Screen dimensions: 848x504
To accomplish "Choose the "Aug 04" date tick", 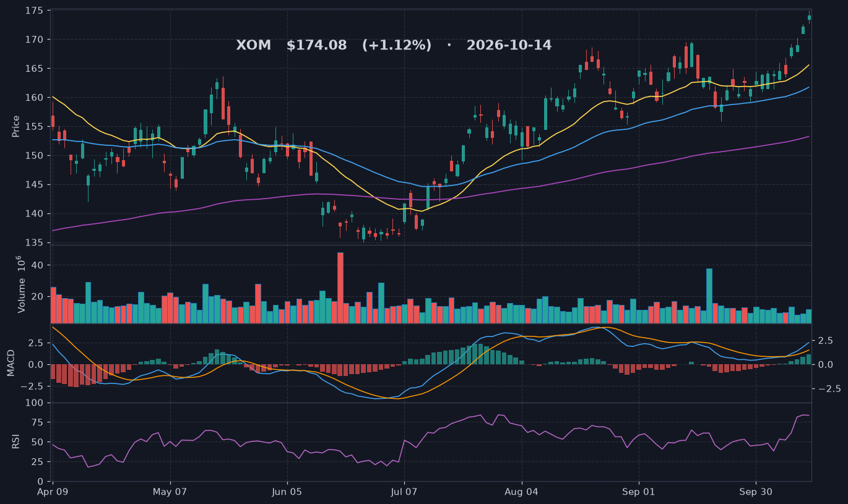I will 522,492.
